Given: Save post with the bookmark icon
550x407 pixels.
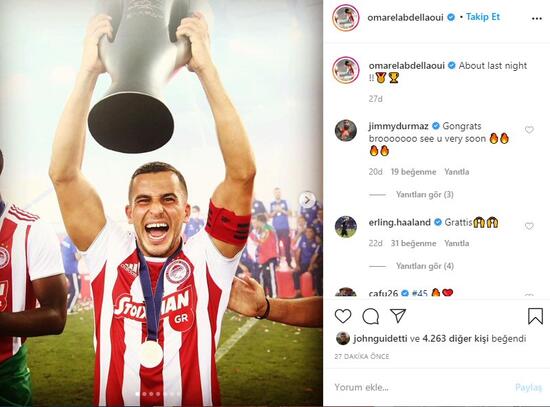Looking at the screenshot, I should pyautogui.click(x=535, y=316).
